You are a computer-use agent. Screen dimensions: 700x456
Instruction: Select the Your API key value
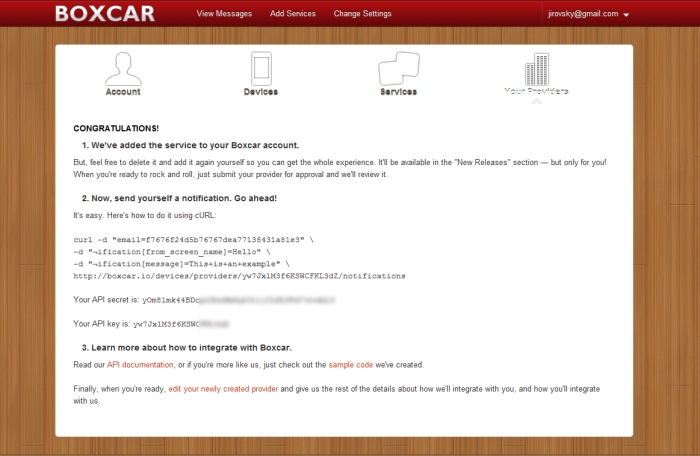click(181, 324)
